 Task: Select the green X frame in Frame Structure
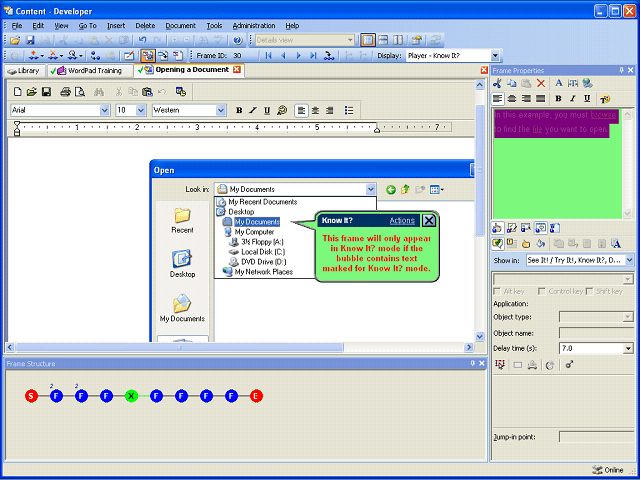pos(131,396)
